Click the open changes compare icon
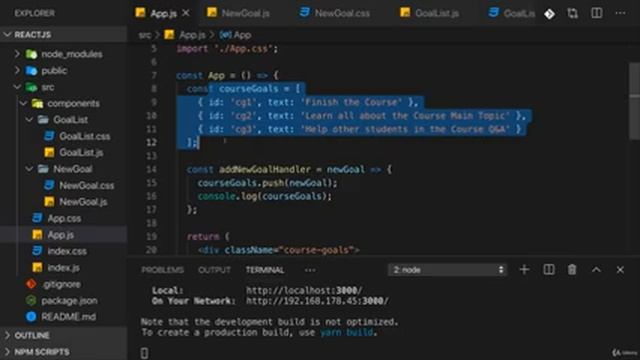640x360 pixels. point(572,13)
